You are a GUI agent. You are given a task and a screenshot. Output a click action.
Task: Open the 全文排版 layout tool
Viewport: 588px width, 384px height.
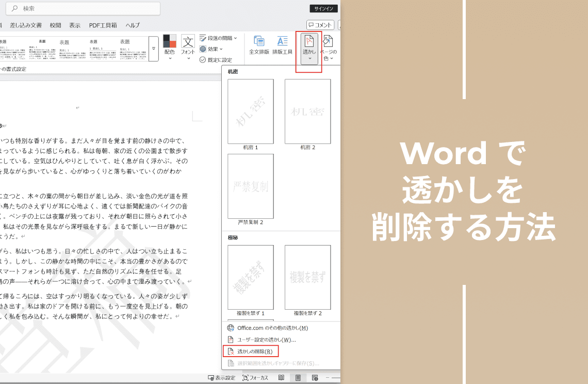pos(259,45)
